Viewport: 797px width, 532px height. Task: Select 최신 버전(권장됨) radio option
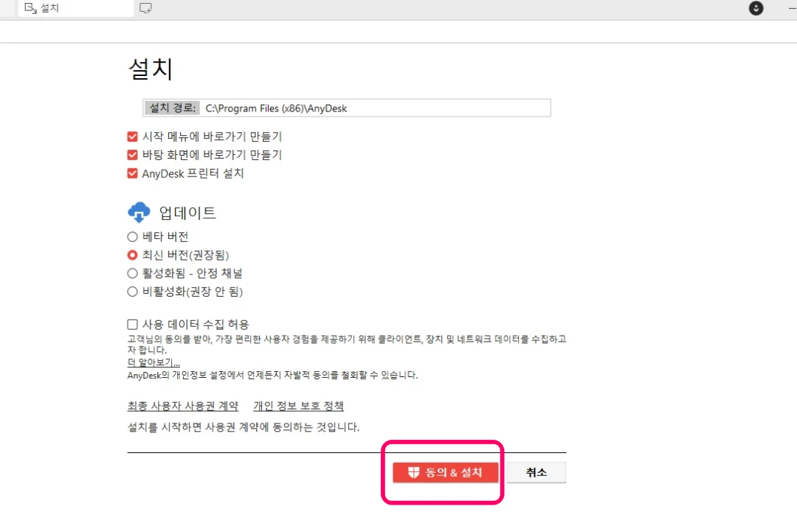(x=133, y=255)
